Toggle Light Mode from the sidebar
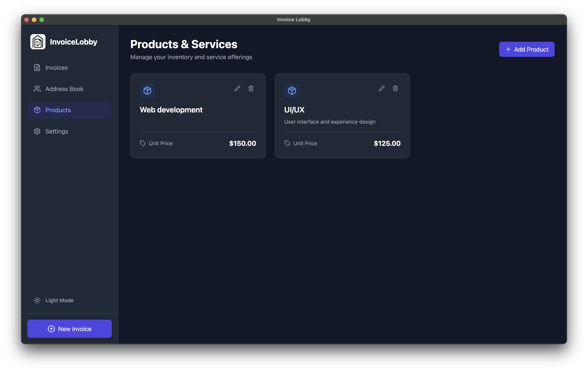 point(59,300)
